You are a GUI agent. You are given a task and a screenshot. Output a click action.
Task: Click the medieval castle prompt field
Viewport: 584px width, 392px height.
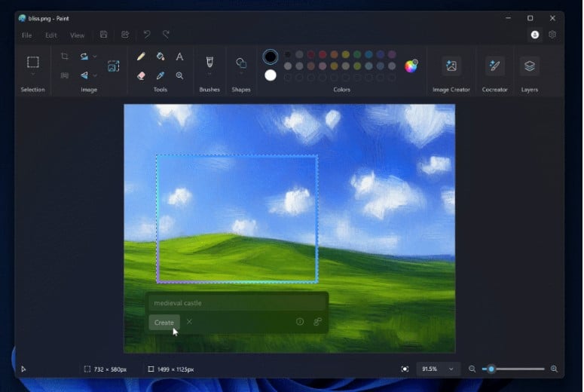(237, 303)
